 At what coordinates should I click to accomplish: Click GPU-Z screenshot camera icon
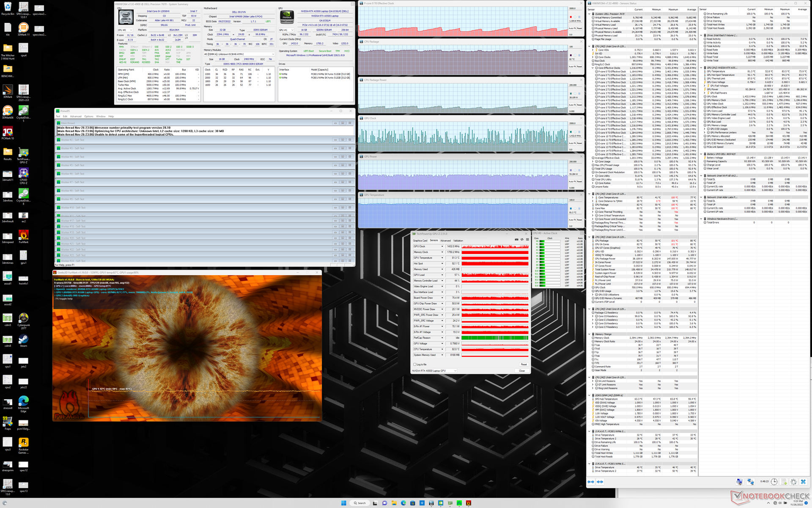tap(516, 240)
